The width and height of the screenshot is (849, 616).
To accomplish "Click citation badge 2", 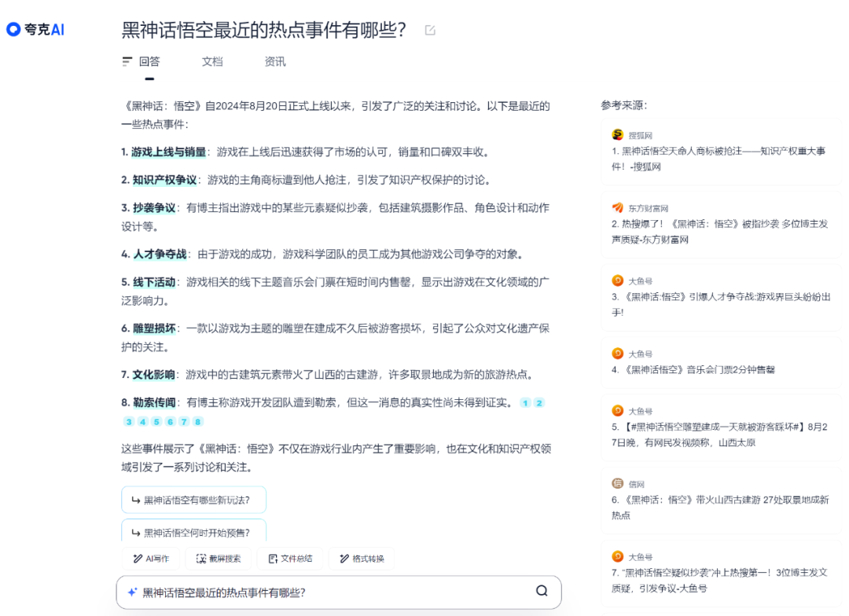I will 539,403.
